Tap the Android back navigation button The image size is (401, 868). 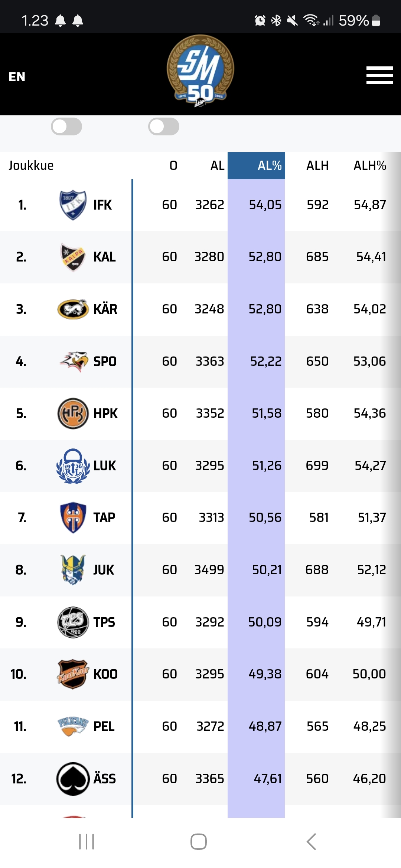click(x=311, y=842)
